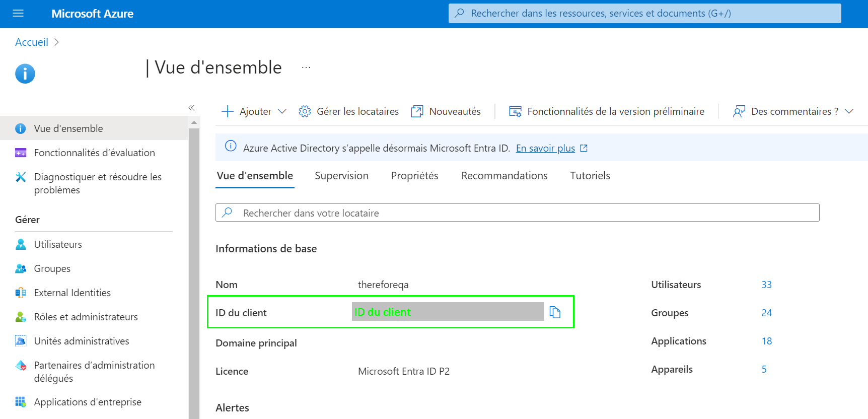This screenshot has height=419, width=868.
Task: Click the magnifier icon in tenant search
Action: (x=227, y=213)
